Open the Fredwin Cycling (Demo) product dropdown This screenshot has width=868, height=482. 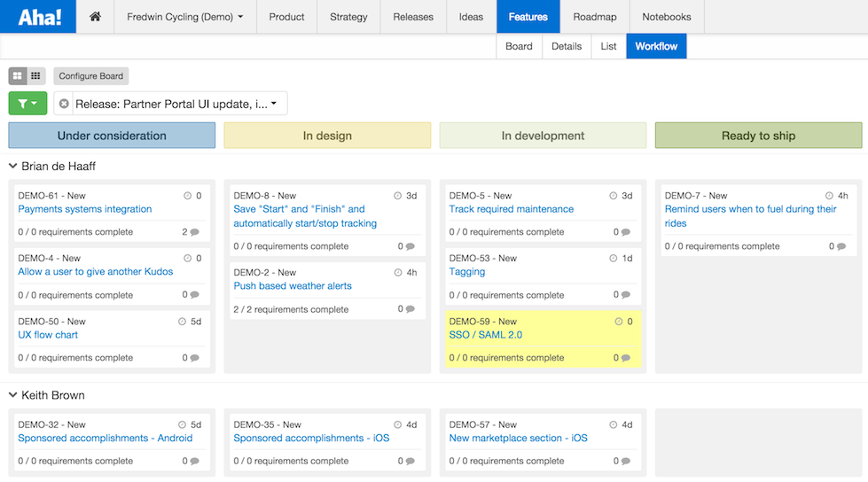pyautogui.click(x=184, y=17)
